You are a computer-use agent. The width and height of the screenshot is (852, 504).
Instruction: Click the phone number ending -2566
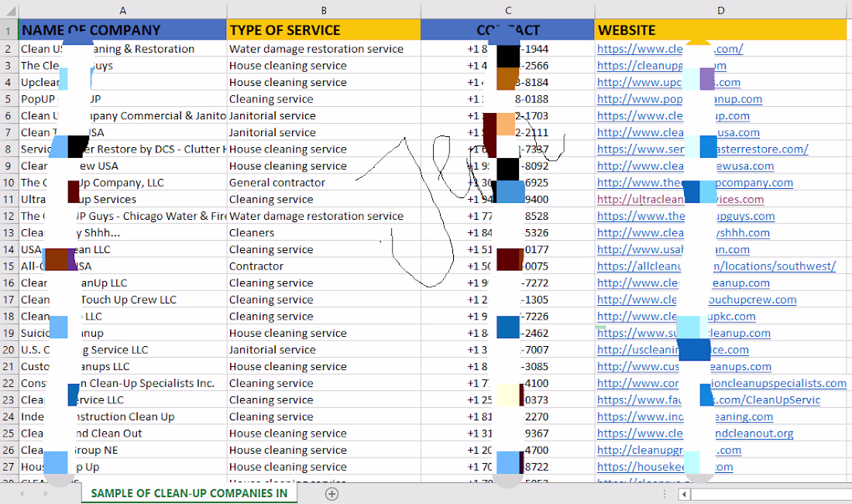(508, 66)
